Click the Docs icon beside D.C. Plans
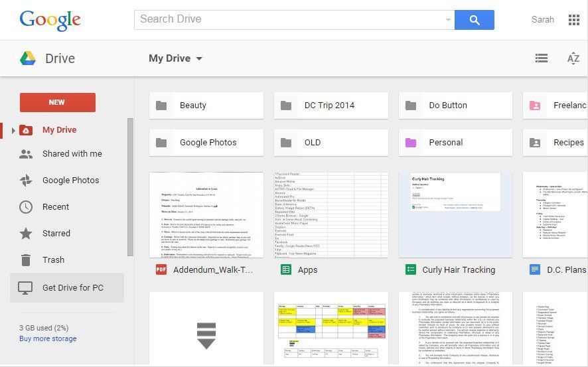The width and height of the screenshot is (588, 367). (x=535, y=269)
